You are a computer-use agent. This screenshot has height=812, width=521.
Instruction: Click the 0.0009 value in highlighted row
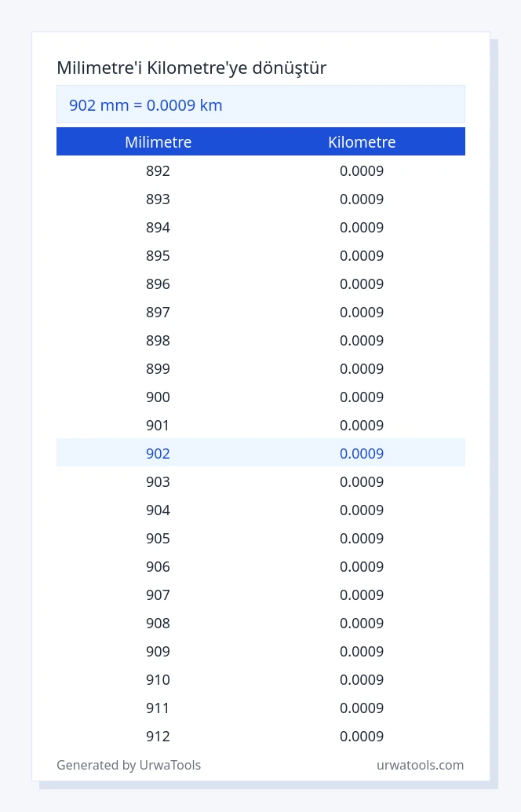pos(362,454)
